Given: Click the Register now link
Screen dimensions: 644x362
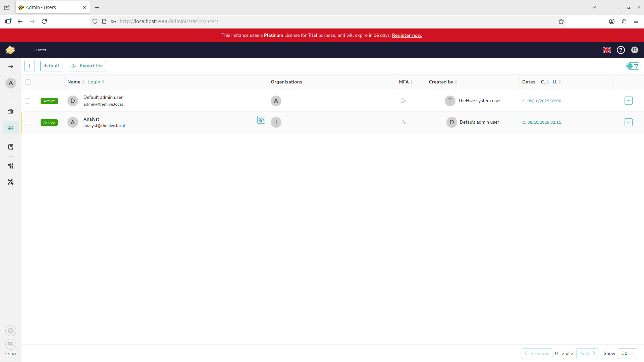Looking at the screenshot, I should click(407, 36).
